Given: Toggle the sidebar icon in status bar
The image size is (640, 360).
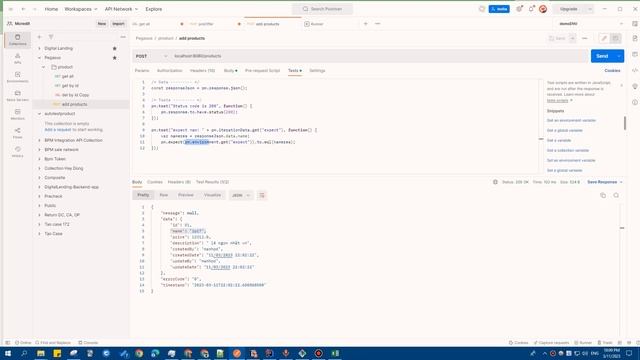Looking at the screenshot, I should (x=8, y=343).
